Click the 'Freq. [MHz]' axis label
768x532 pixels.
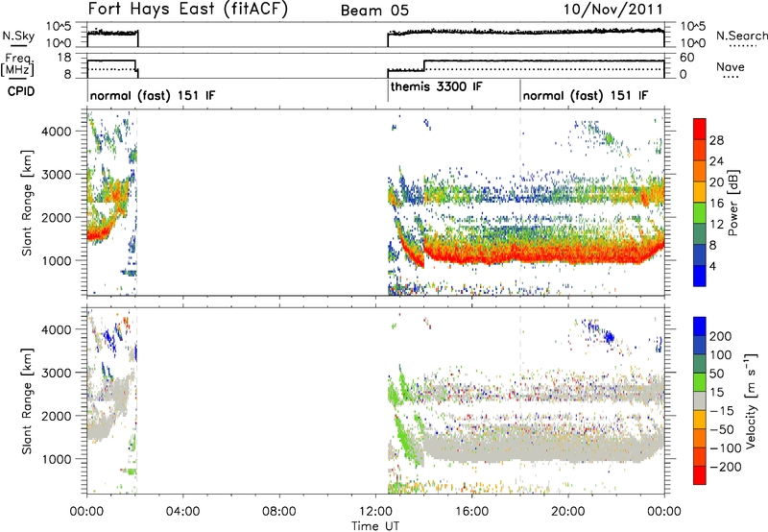tap(17, 65)
